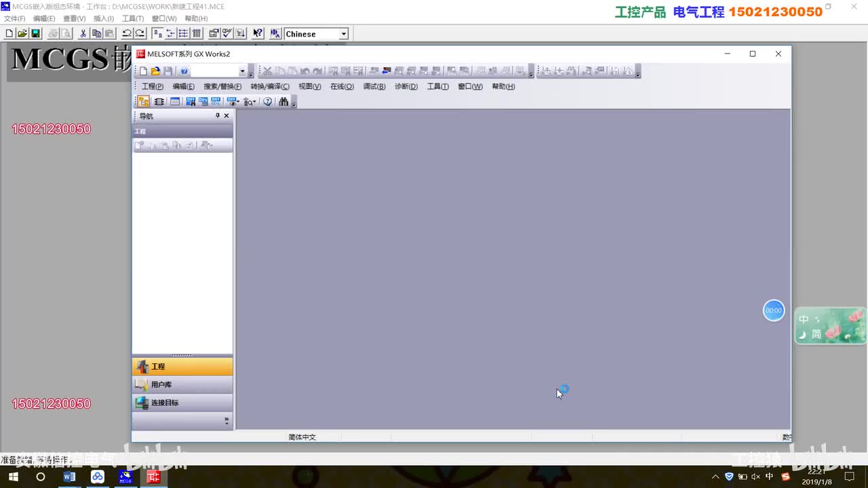Viewport: 868px width, 488px height.
Task: Create new project in GX Works2 toolbar
Action: coord(143,71)
